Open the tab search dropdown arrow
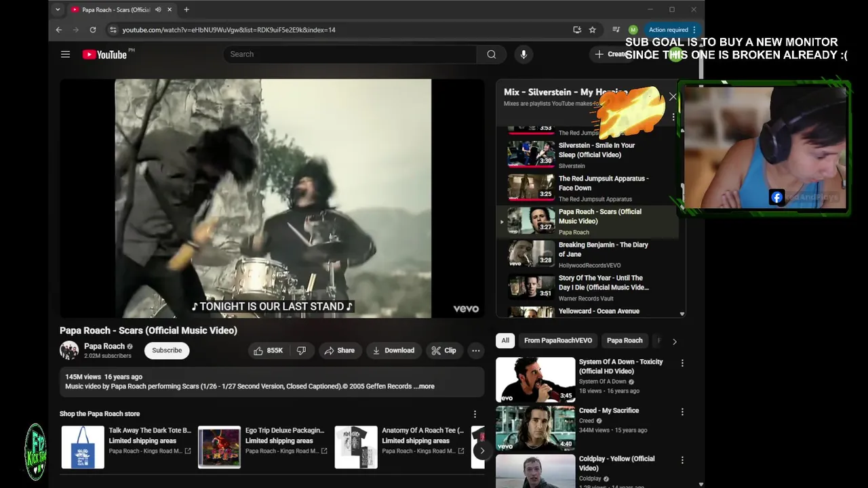Screen dimensions: 868x488 click(58, 9)
